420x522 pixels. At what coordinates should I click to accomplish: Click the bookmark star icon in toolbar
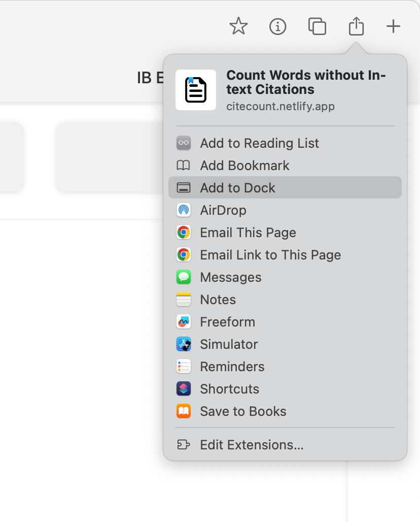point(238,26)
